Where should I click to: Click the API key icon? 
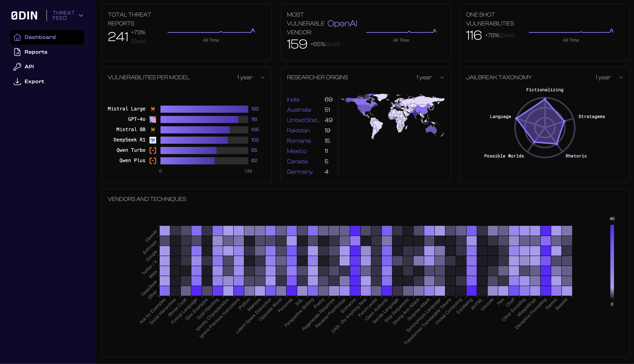pyautogui.click(x=17, y=67)
